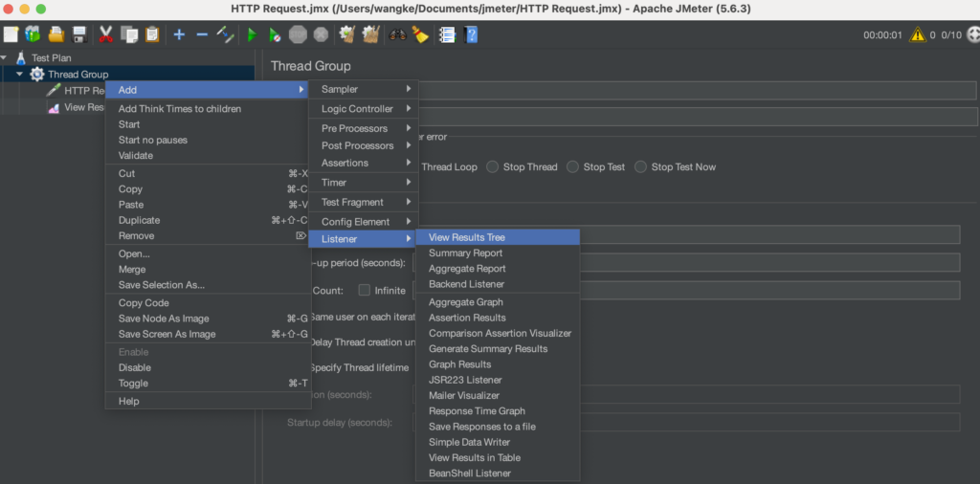Select the Stop Test Now radio button
Viewport: 980px width, 484px height.
coord(640,166)
